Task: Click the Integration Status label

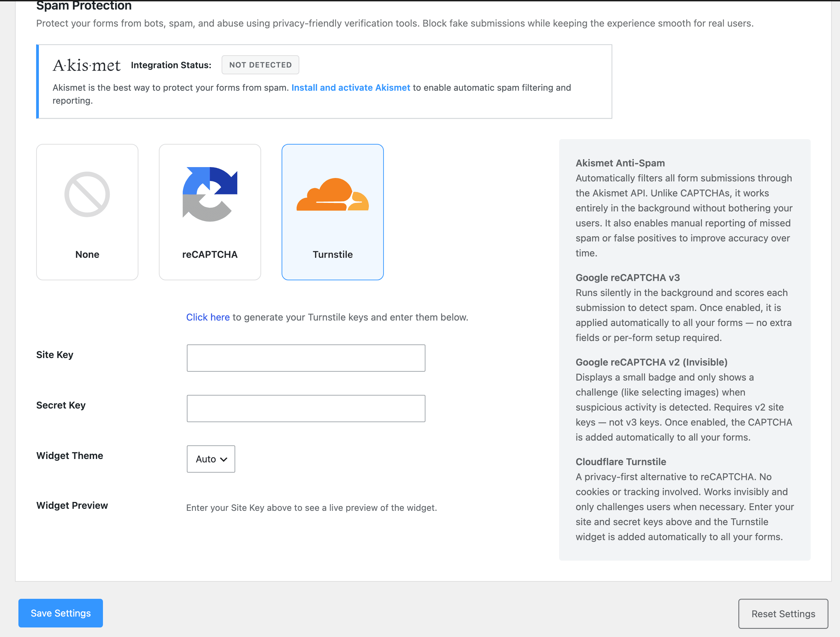Action: (171, 65)
